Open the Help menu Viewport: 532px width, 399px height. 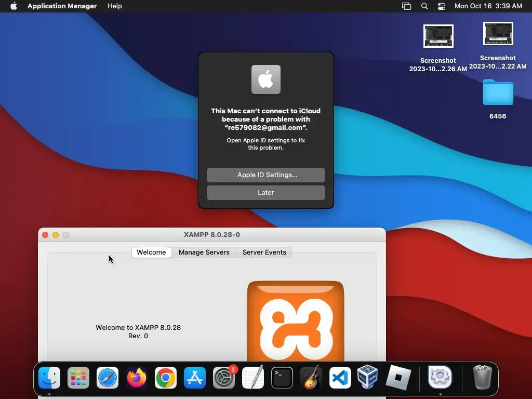coord(115,6)
